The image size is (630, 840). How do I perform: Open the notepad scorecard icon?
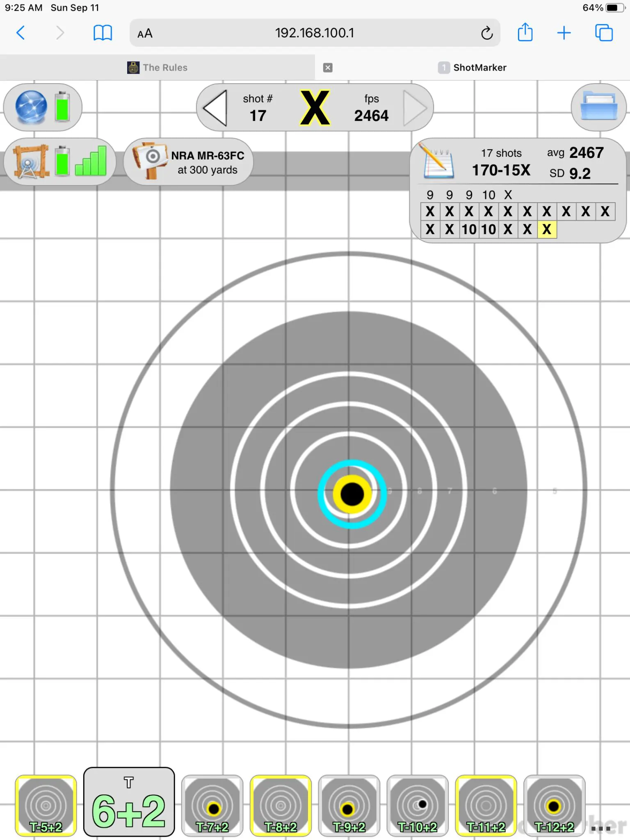tap(437, 161)
